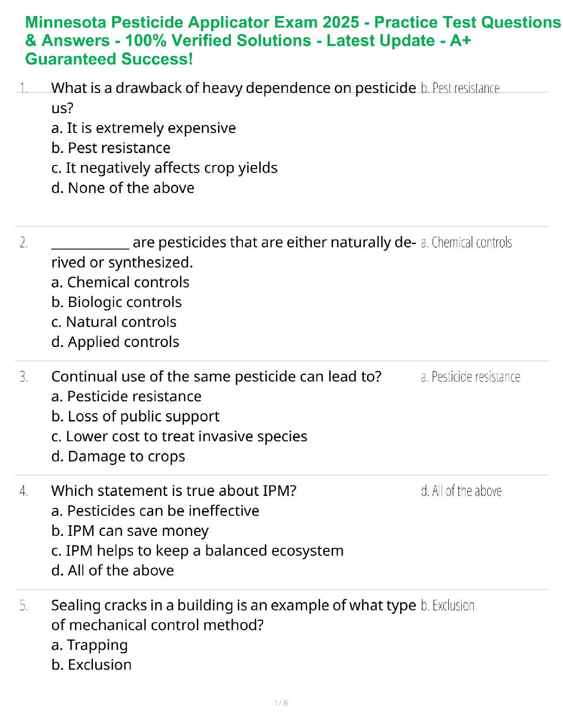Viewport: 563px width, 728px height.
Task: Click 'a. It is extremely expensive' option
Action: [x=144, y=128]
